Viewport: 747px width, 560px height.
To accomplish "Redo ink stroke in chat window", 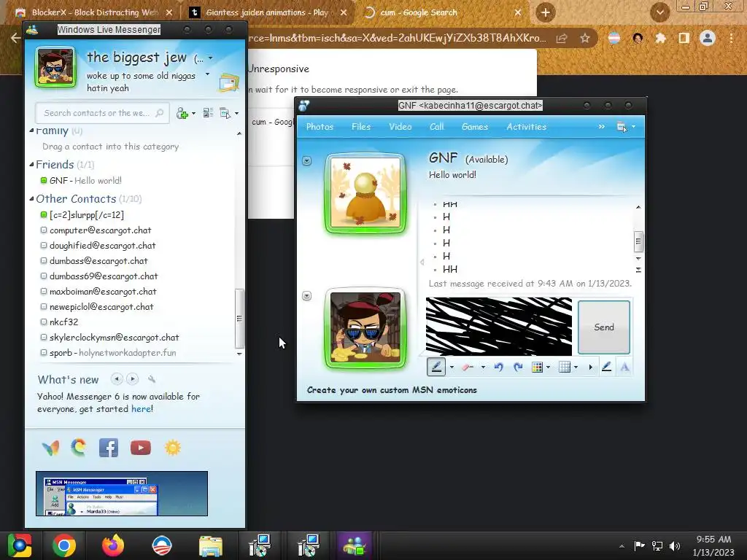I will click(518, 367).
